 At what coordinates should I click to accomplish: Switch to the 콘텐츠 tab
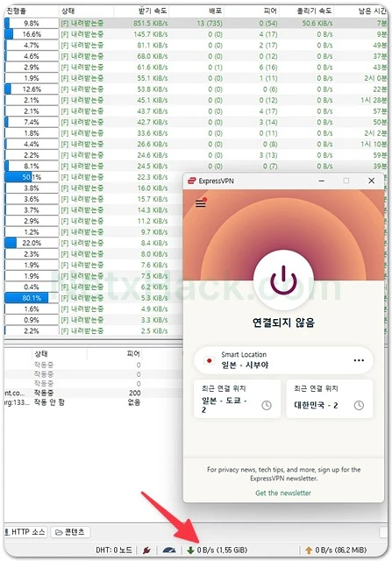point(70,532)
